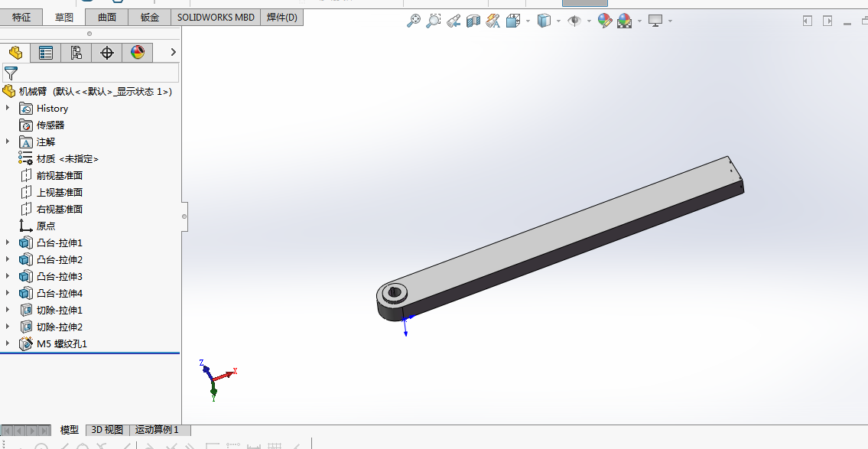
Task: Collapse the FeatureManager panel side handle
Action: [184, 216]
